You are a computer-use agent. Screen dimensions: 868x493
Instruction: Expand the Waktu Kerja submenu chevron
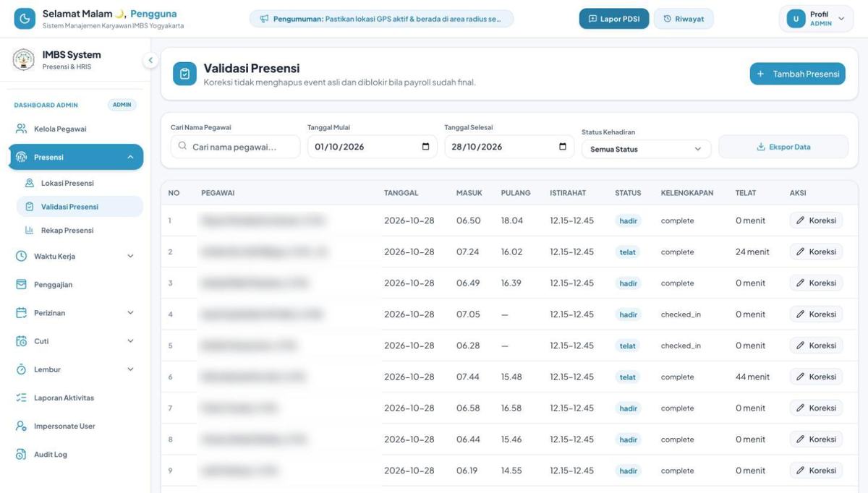click(x=130, y=256)
